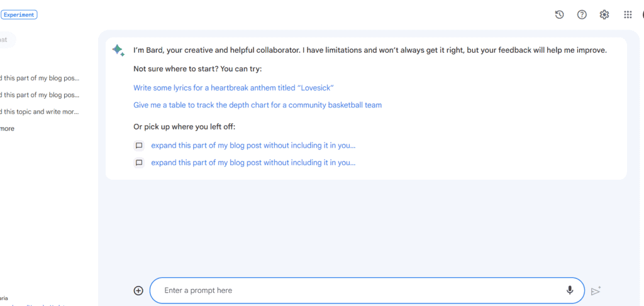Open second sidebar chat 'this part of my blog pos...'
Image resolution: width=644 pixels, height=306 pixels.
tap(40, 95)
